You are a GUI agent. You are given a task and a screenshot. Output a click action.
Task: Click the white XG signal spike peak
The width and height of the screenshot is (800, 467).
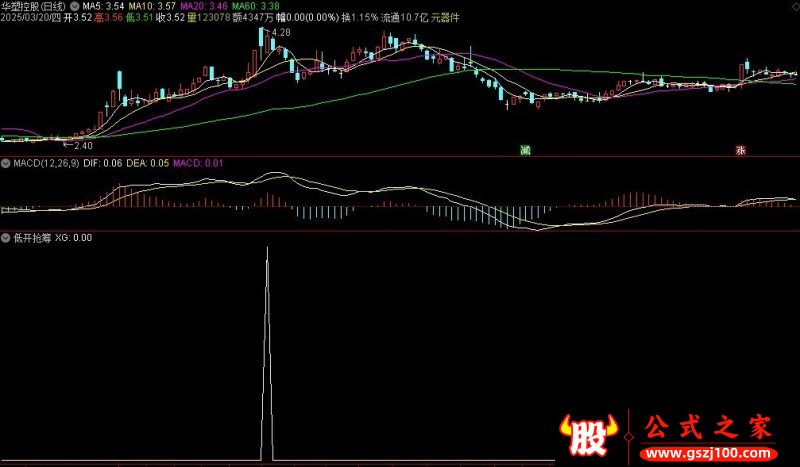click(x=267, y=249)
